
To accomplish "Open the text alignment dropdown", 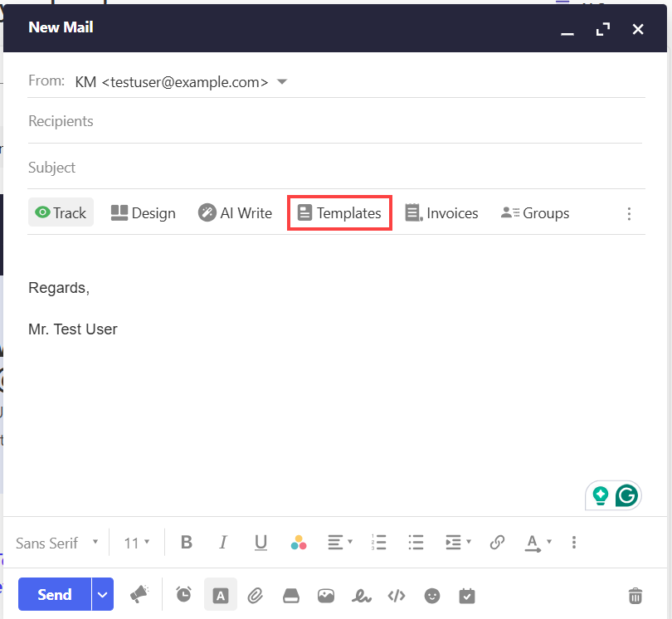I will tap(340, 543).
